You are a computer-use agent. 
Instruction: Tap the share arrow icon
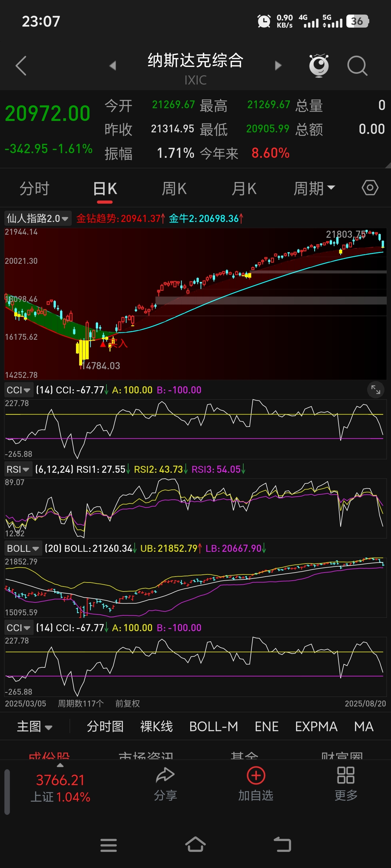[165, 775]
